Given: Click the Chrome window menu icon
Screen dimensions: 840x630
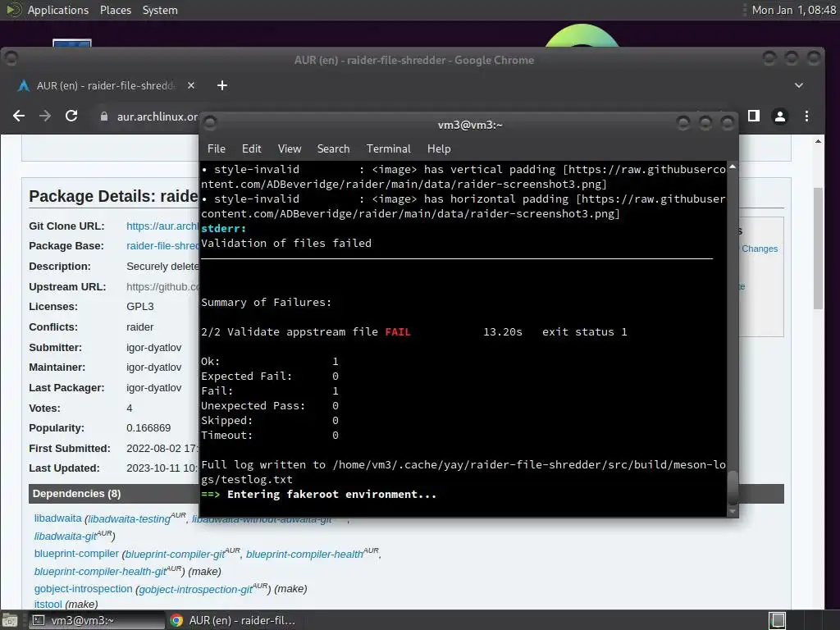Looking at the screenshot, I should tap(11, 58).
